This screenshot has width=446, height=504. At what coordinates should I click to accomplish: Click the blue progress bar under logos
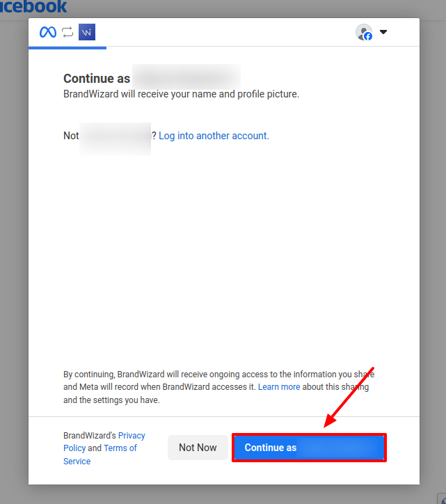pos(67,47)
